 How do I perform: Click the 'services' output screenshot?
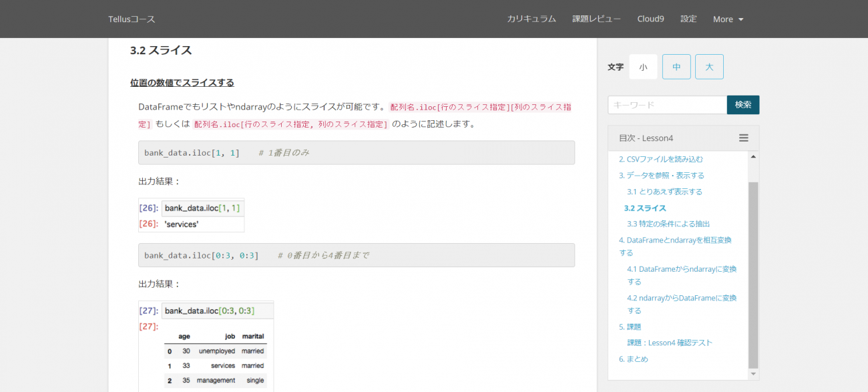click(x=192, y=215)
